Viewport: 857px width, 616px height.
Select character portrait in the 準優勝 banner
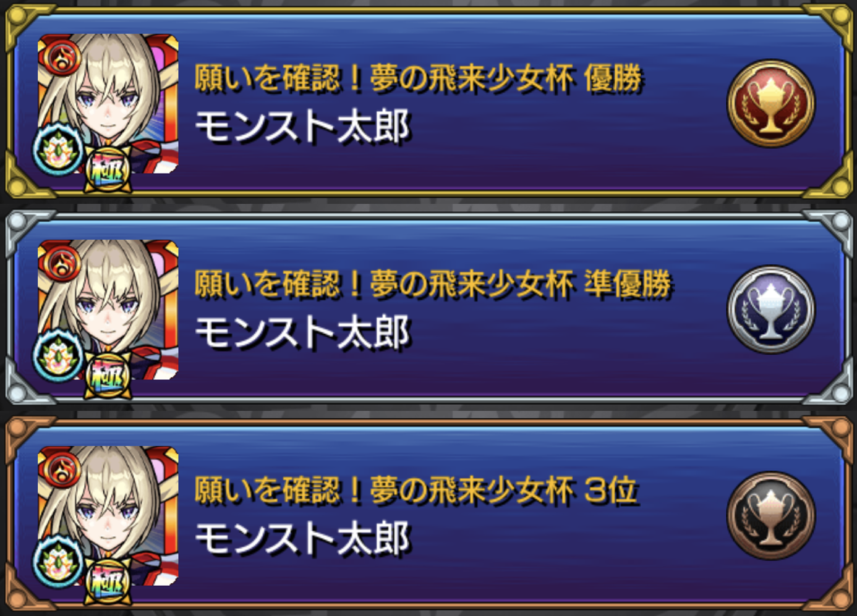(x=108, y=310)
